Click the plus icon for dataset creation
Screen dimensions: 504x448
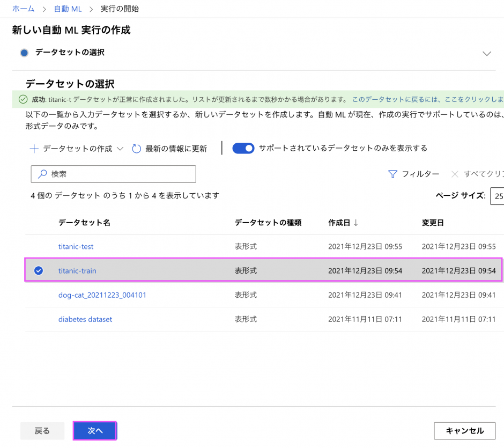point(34,149)
